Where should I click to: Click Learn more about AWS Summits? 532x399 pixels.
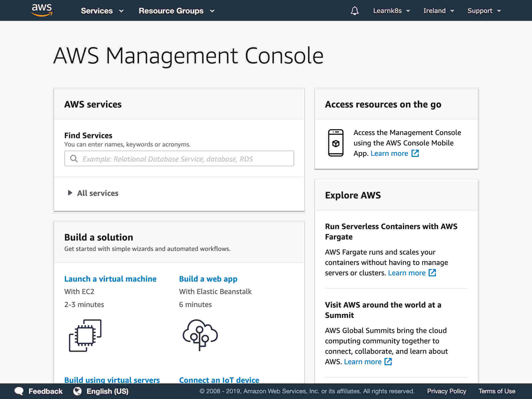363,362
